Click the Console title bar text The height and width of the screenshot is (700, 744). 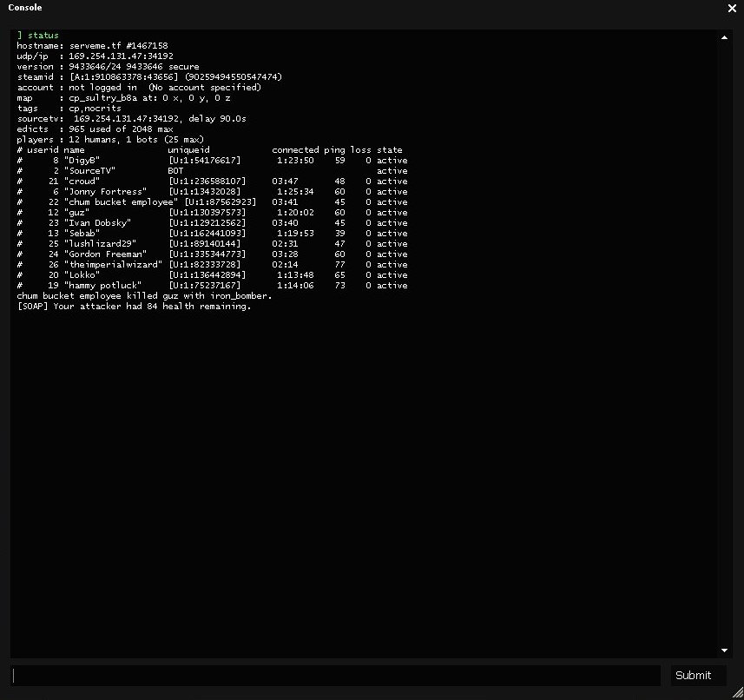coord(25,8)
